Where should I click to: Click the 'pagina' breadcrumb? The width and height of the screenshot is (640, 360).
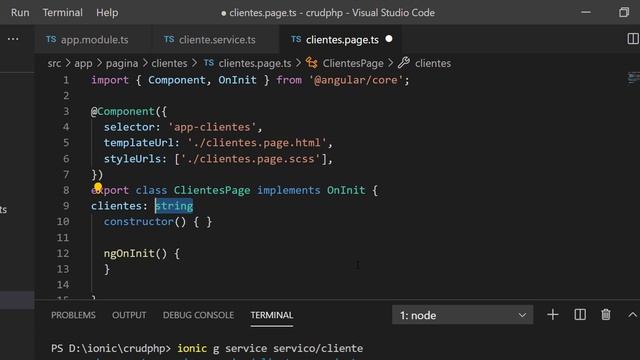122,63
